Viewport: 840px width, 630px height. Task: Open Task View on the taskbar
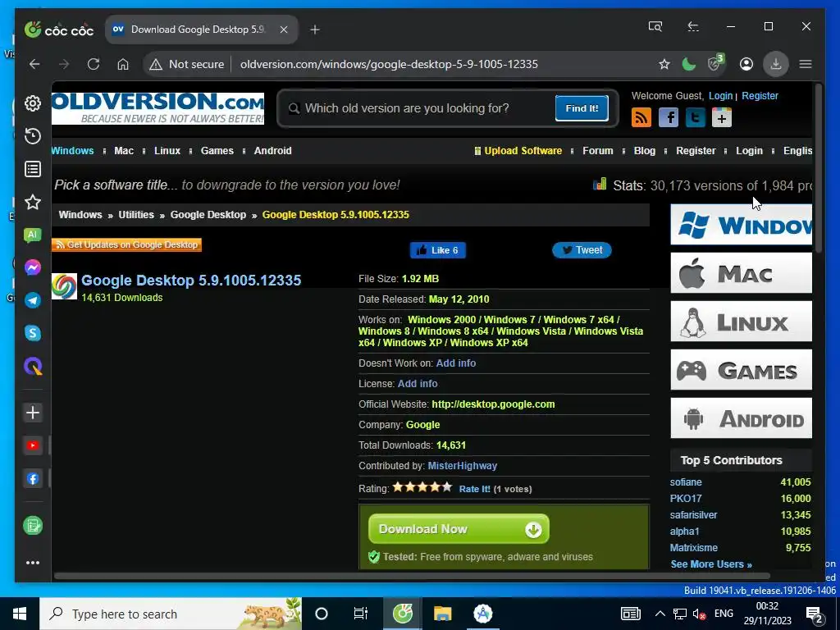point(361,614)
